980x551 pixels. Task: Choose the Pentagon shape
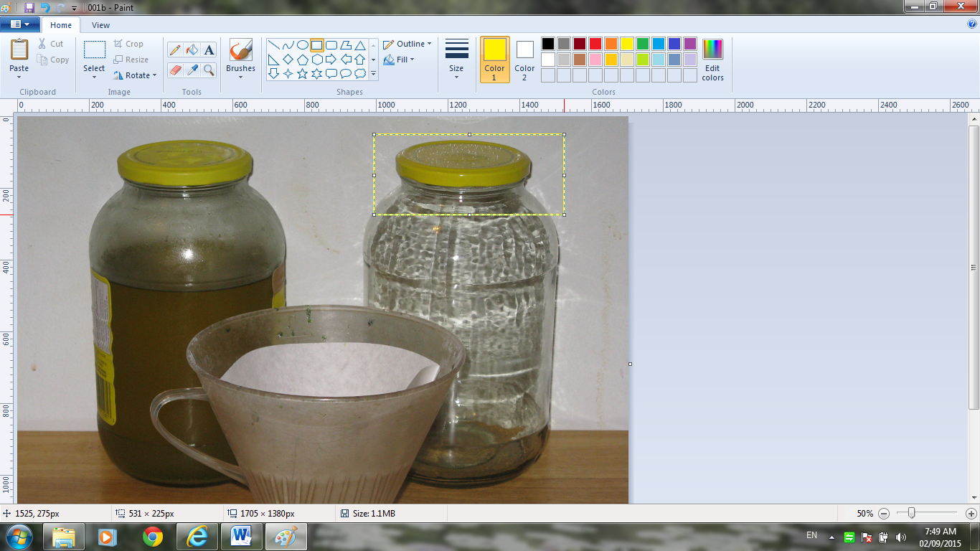[302, 60]
